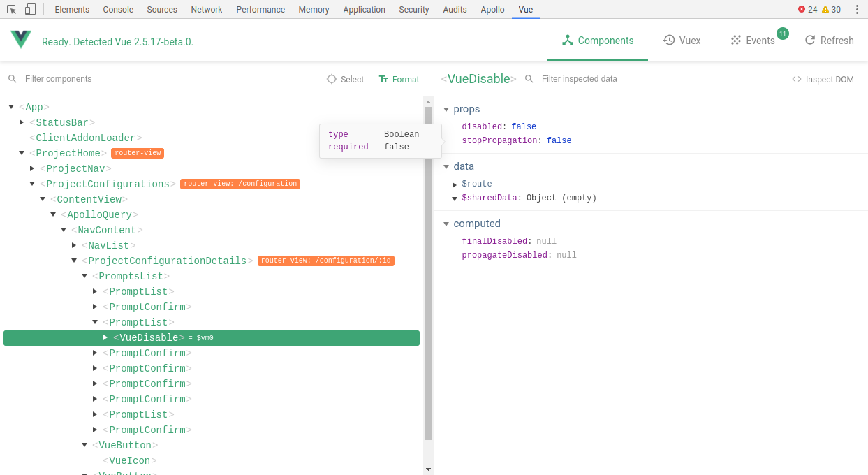
Task: Toggle the device toolbar icon
Action: pyautogui.click(x=30, y=9)
